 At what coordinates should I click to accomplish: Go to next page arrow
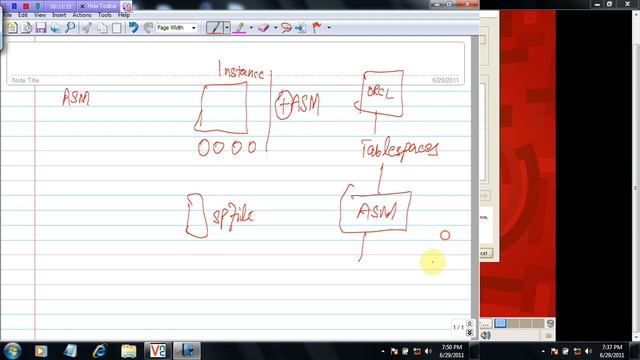click(x=470, y=333)
